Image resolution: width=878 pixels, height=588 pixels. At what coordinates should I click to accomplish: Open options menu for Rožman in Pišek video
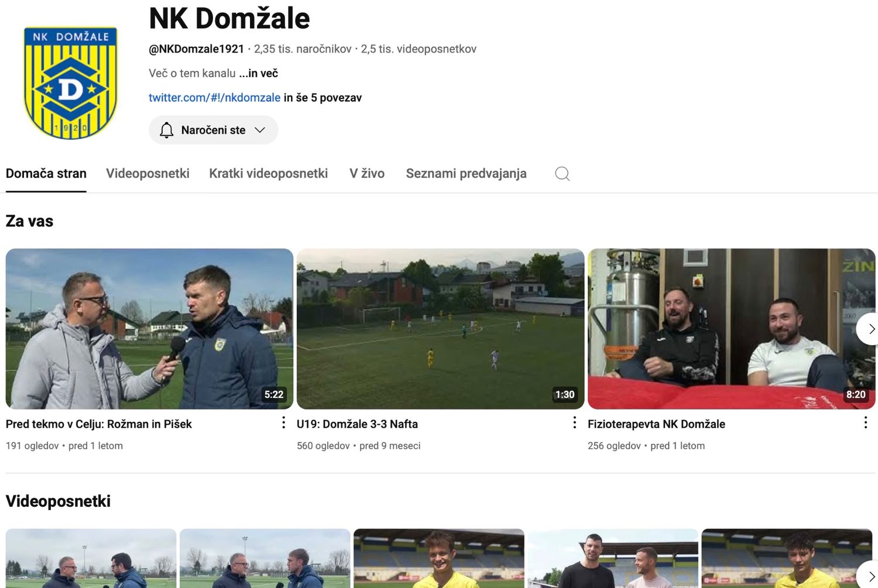[283, 422]
